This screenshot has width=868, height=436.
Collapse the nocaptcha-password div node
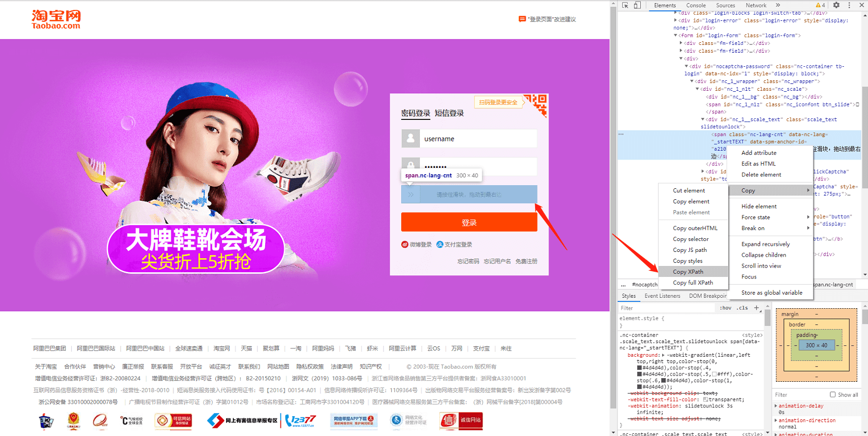[x=687, y=66]
